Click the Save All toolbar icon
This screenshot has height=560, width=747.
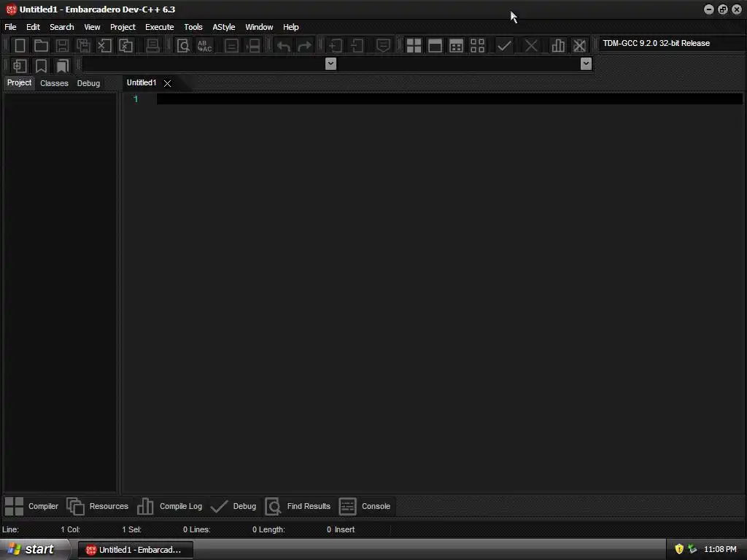tap(83, 46)
